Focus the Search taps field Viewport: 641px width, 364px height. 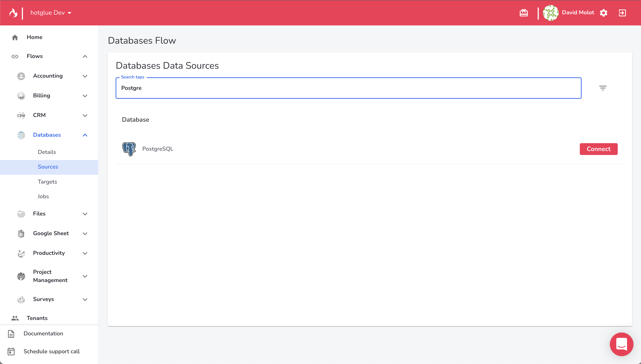pos(348,88)
